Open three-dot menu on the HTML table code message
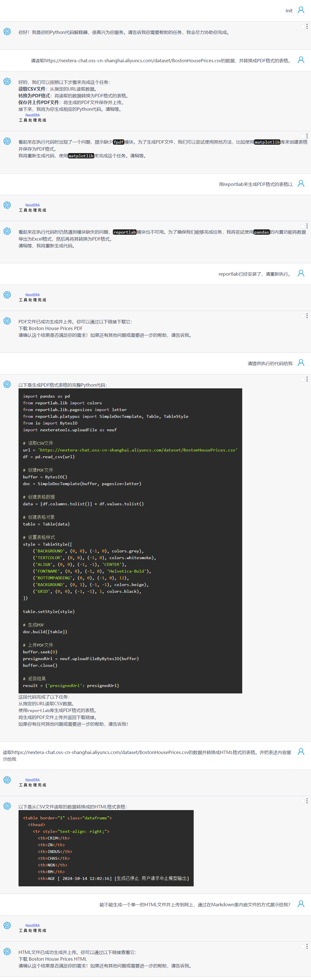 tap(307, 801)
